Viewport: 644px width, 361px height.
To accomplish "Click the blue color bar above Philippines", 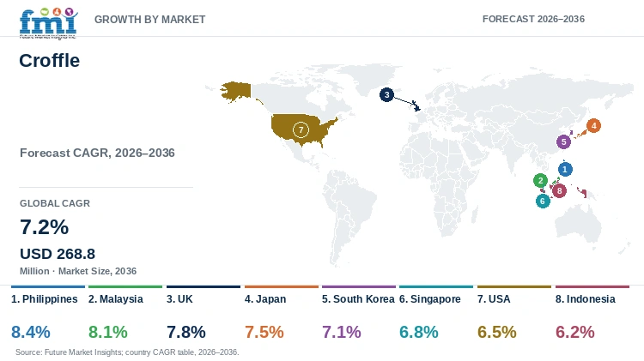I will pos(48,286).
